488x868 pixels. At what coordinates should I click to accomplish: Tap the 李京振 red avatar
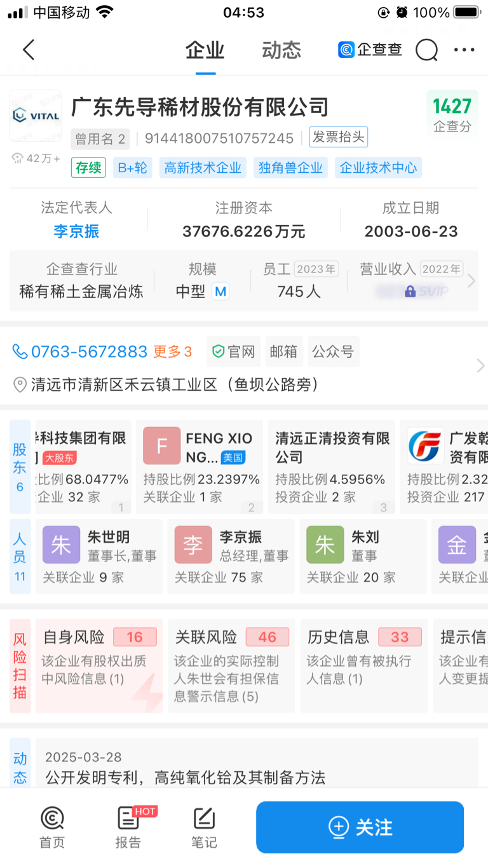click(x=193, y=545)
